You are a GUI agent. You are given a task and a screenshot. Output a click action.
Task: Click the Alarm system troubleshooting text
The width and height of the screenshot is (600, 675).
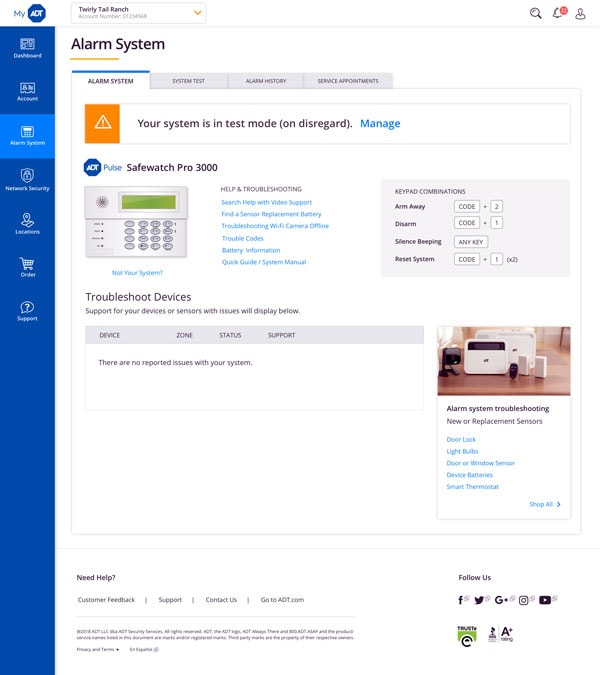(x=498, y=409)
